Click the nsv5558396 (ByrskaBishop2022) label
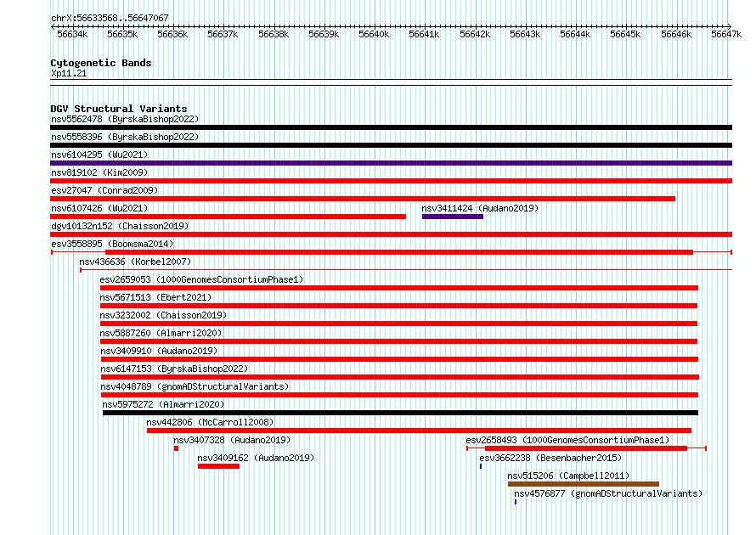This screenshot has width=756, height=535. click(125, 137)
